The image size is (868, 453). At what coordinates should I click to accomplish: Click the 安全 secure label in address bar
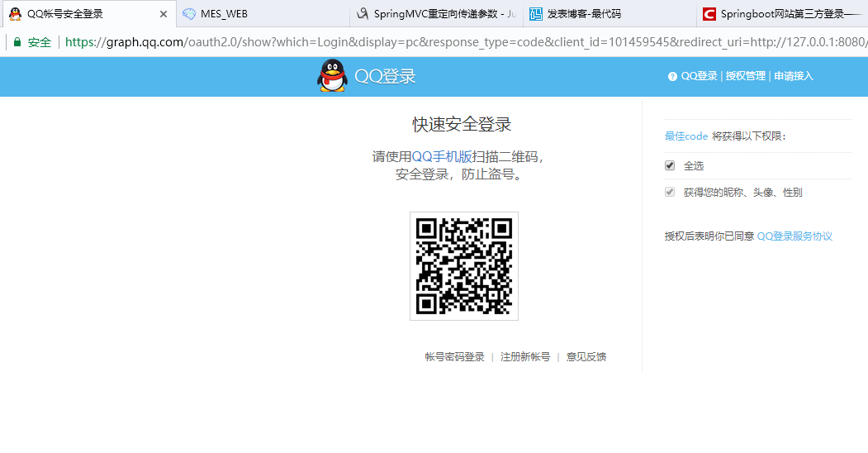click(x=40, y=42)
